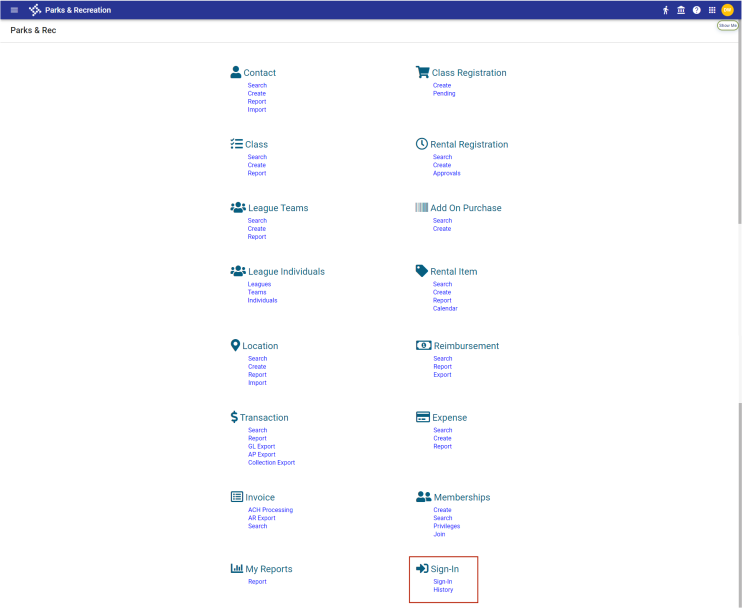Open the apps grid launcher
743x613 pixels.
712,10
